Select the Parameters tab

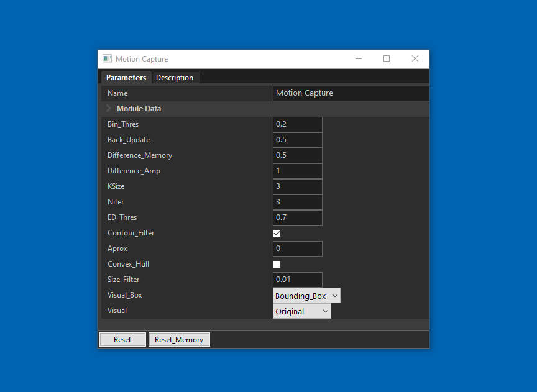coord(126,78)
